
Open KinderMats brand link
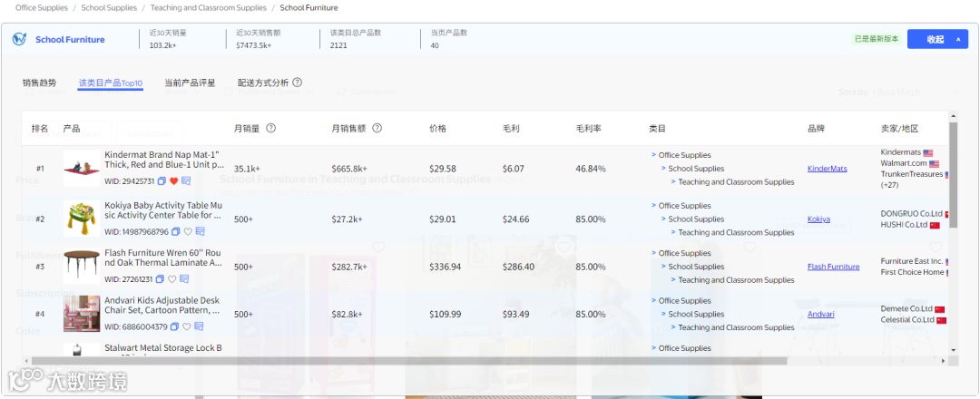827,169
